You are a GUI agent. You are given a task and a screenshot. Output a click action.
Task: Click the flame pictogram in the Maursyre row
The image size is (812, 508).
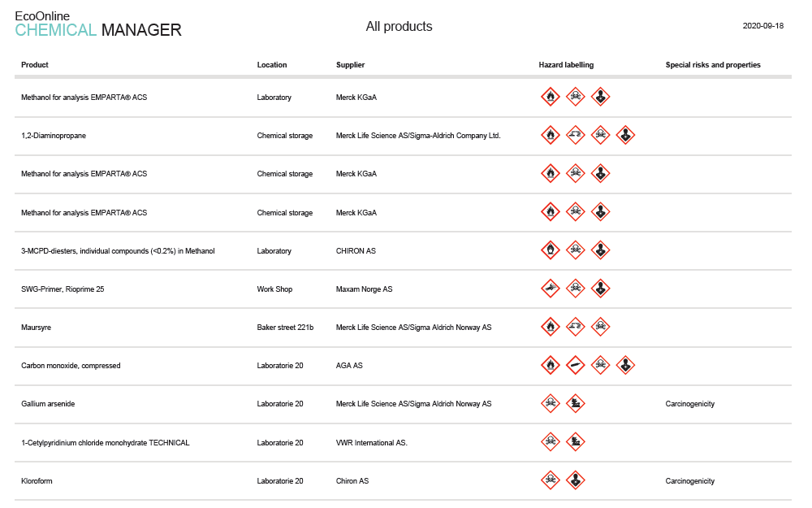[551, 327]
